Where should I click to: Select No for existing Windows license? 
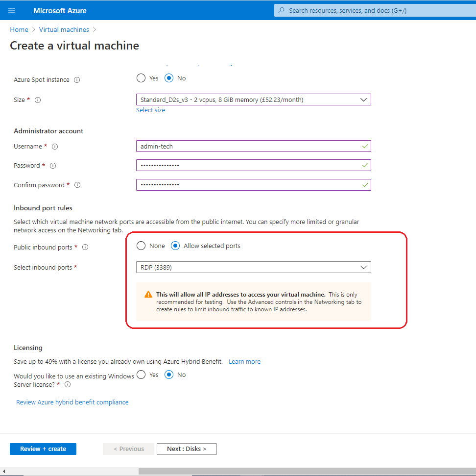click(x=169, y=375)
